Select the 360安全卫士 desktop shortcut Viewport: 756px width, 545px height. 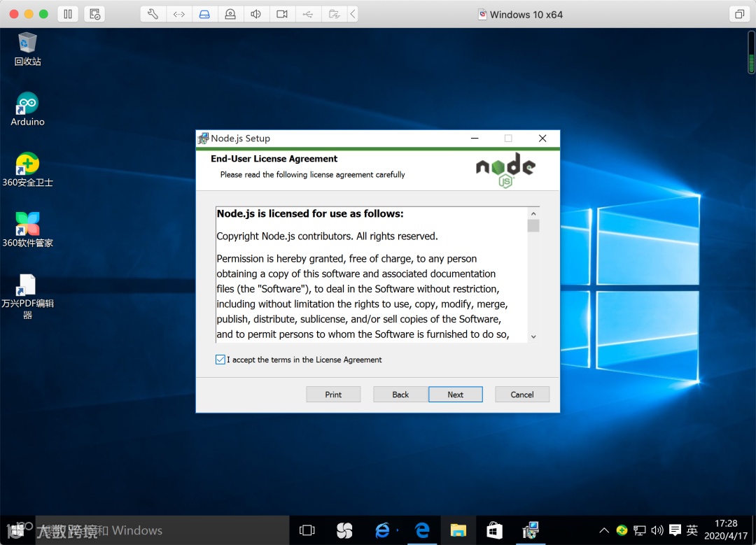coord(27,169)
